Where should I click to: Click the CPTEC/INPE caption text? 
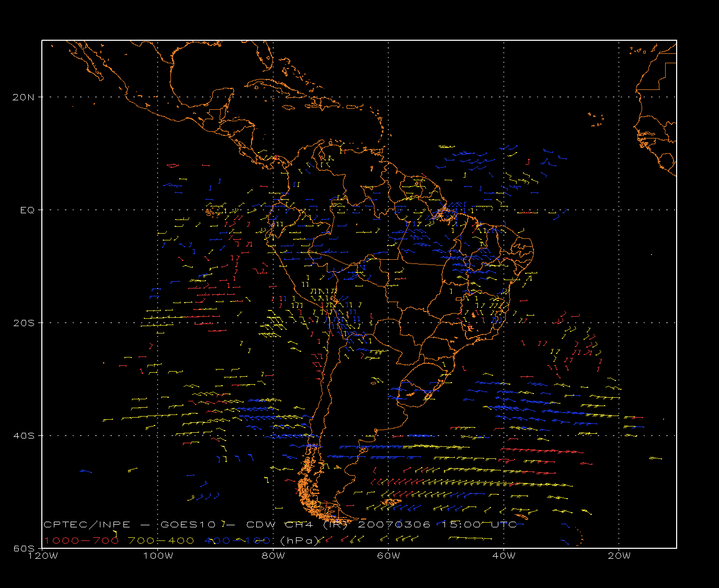point(87,524)
